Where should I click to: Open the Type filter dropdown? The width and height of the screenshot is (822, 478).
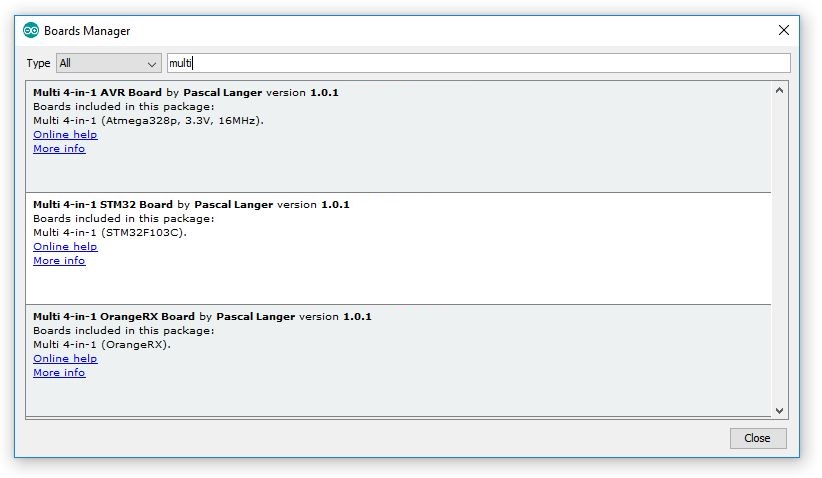coord(108,63)
